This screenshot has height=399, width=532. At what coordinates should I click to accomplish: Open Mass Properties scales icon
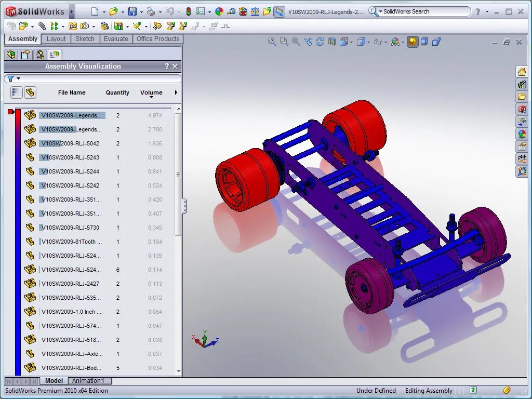[255, 11]
